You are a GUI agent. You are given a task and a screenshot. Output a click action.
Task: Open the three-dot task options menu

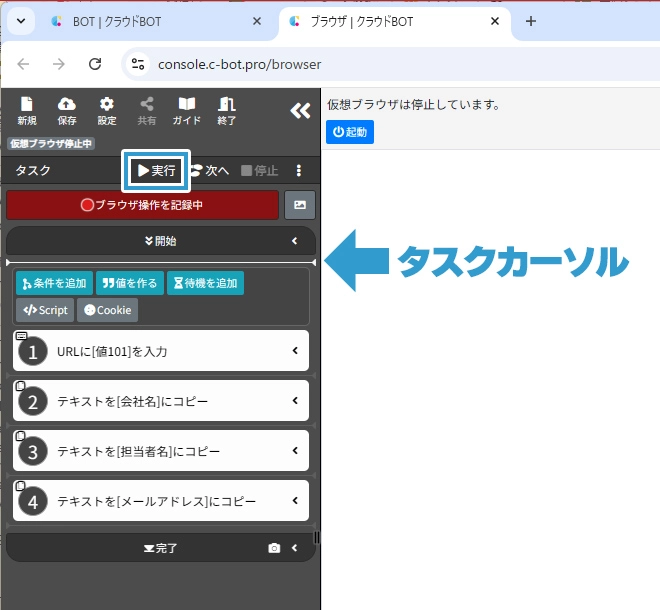click(298, 171)
